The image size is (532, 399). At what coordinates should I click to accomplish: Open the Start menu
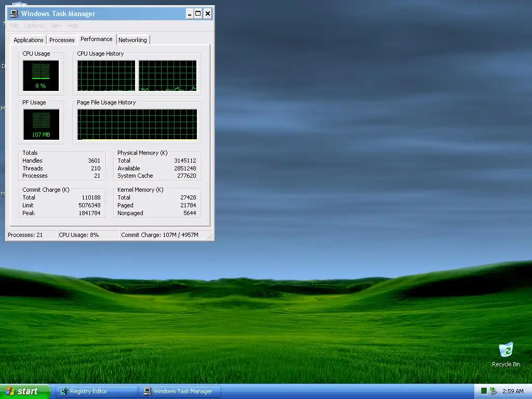(25, 391)
